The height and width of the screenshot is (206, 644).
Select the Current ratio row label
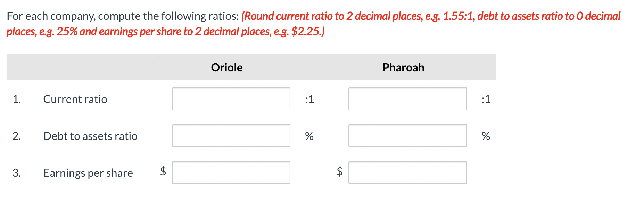point(75,99)
